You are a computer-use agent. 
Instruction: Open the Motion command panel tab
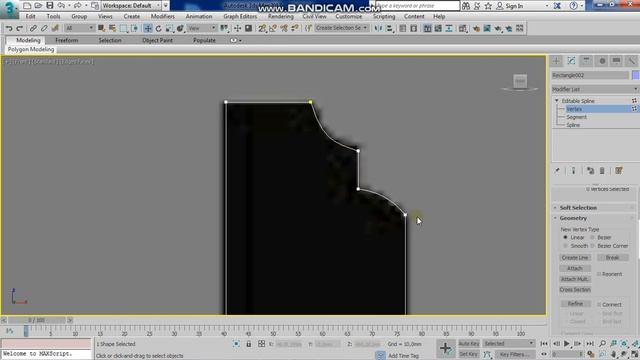[x=602, y=61]
